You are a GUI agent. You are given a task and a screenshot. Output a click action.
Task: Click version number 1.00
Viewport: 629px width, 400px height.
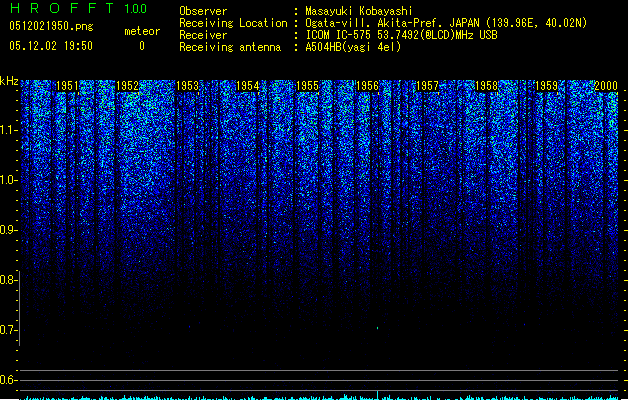tap(136, 9)
